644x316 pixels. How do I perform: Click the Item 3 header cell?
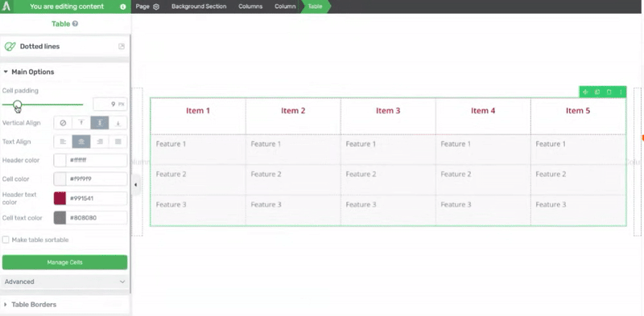[x=388, y=116]
